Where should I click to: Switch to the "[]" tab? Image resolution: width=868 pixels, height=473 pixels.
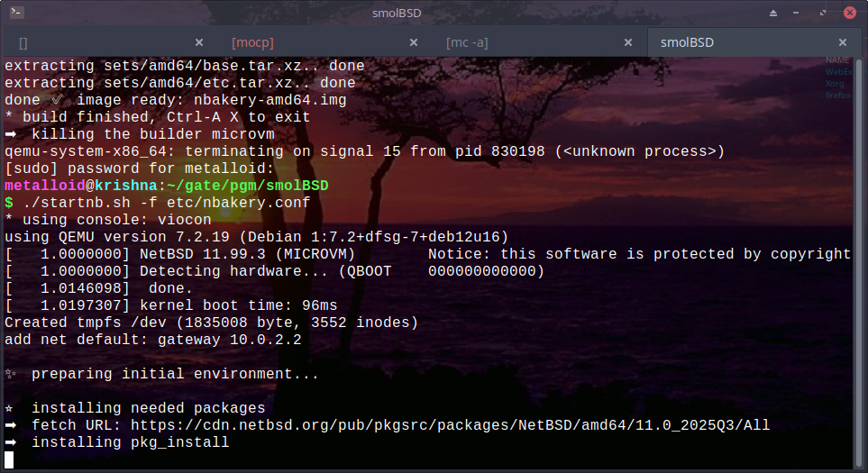coord(23,42)
